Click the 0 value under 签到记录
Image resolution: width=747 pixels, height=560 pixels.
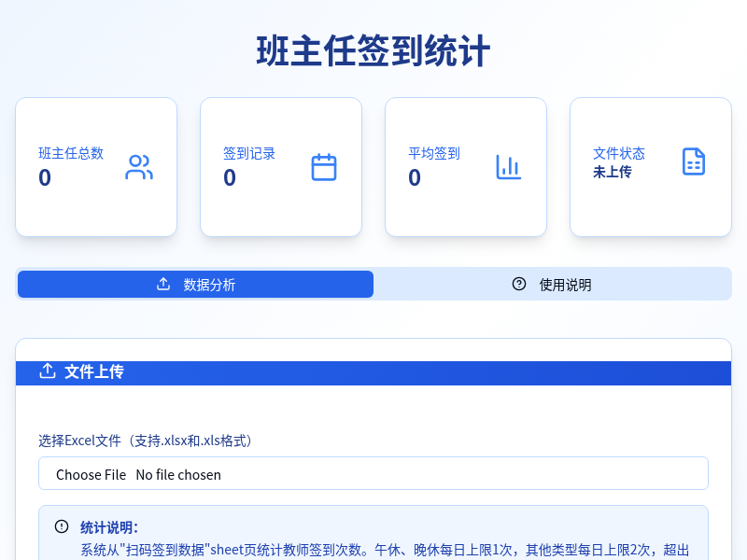230,177
